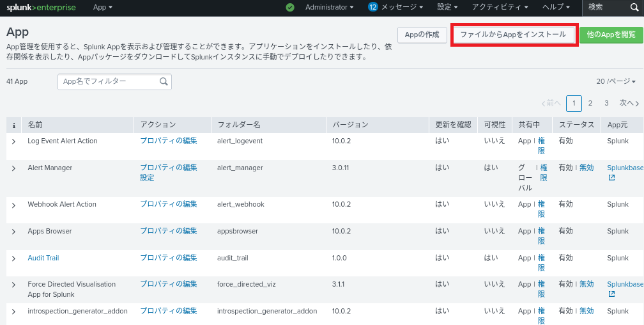
Task: Click the green browse other Apps button
Action: [x=611, y=35]
